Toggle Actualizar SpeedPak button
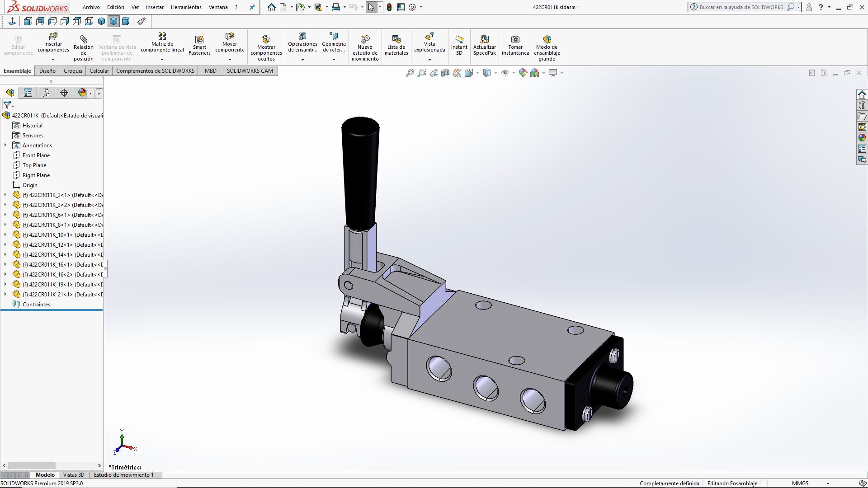The image size is (868, 488). pyautogui.click(x=484, y=39)
